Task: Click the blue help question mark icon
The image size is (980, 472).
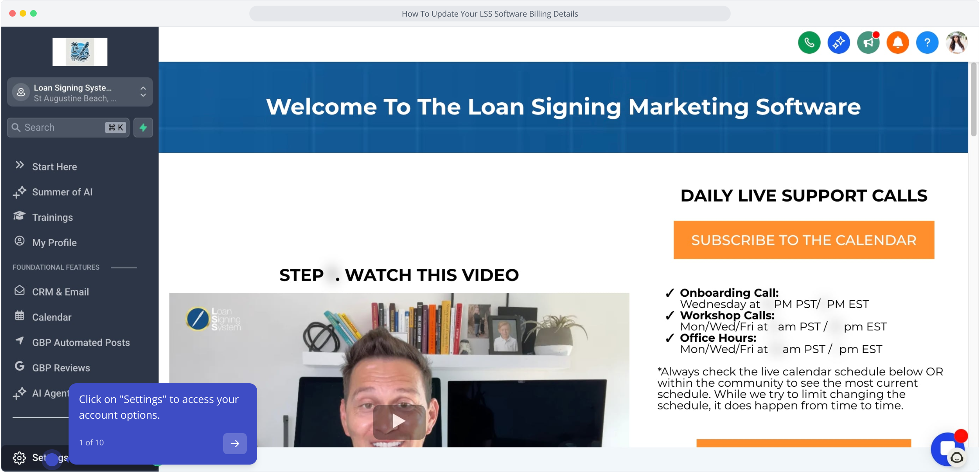Action: [927, 42]
